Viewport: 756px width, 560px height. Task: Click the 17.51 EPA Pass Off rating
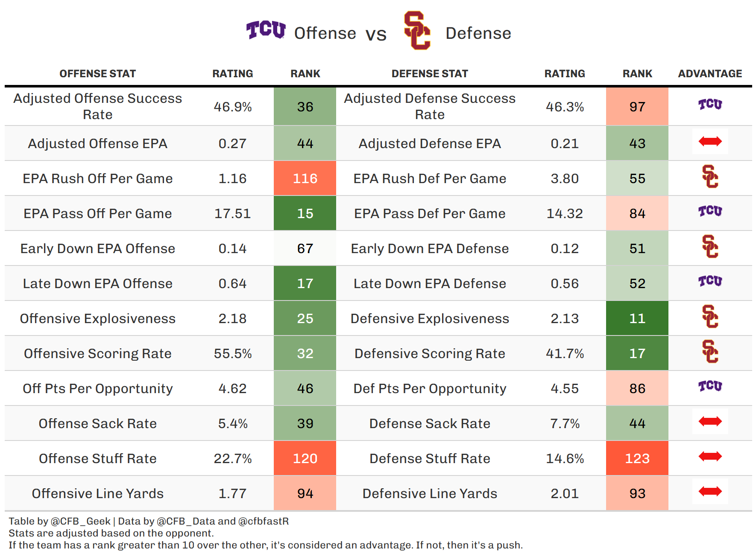click(232, 213)
